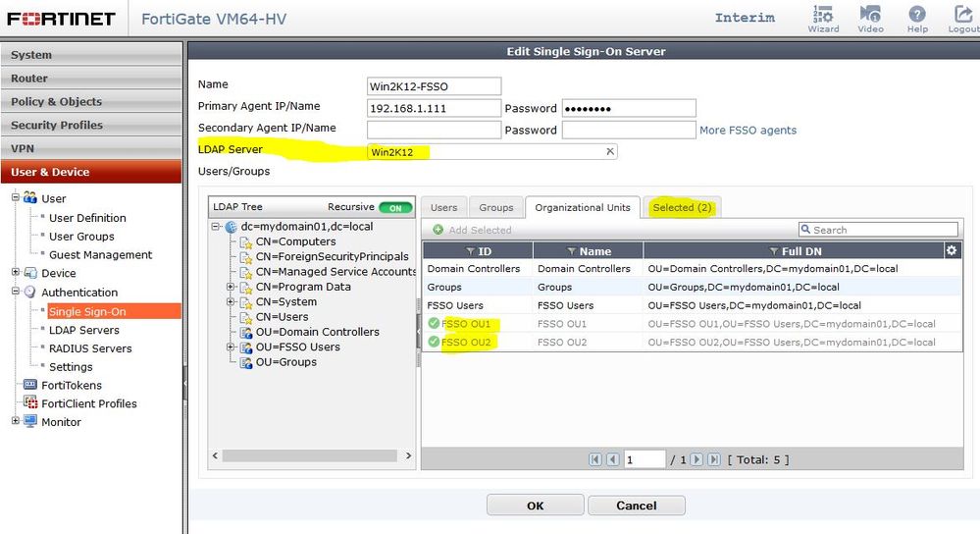Go to first page of results
The height and width of the screenshot is (534, 980).
[x=595, y=459]
